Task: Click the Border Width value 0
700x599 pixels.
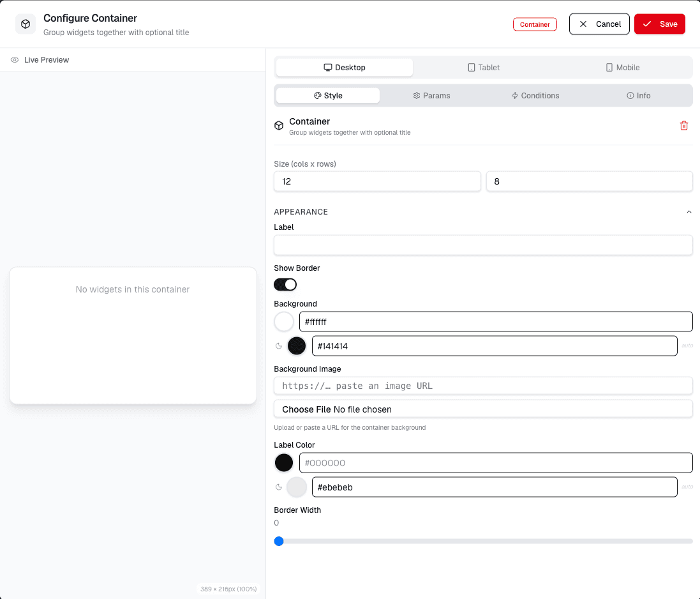Action: coord(276,522)
